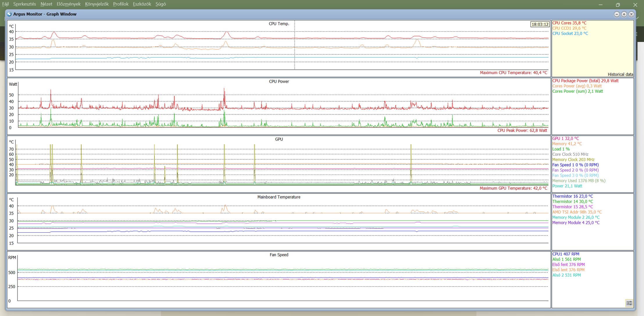Open the Könyvjelzők menu

coord(97,4)
